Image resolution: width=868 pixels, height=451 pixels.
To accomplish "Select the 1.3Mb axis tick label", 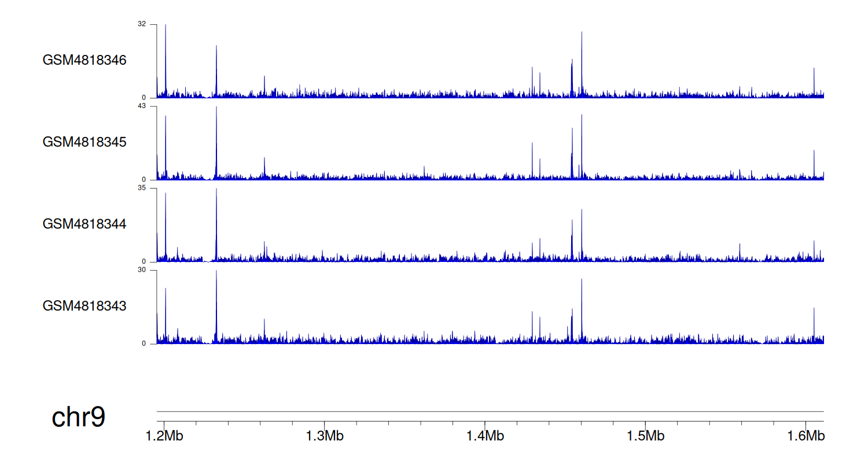I will [x=325, y=435].
